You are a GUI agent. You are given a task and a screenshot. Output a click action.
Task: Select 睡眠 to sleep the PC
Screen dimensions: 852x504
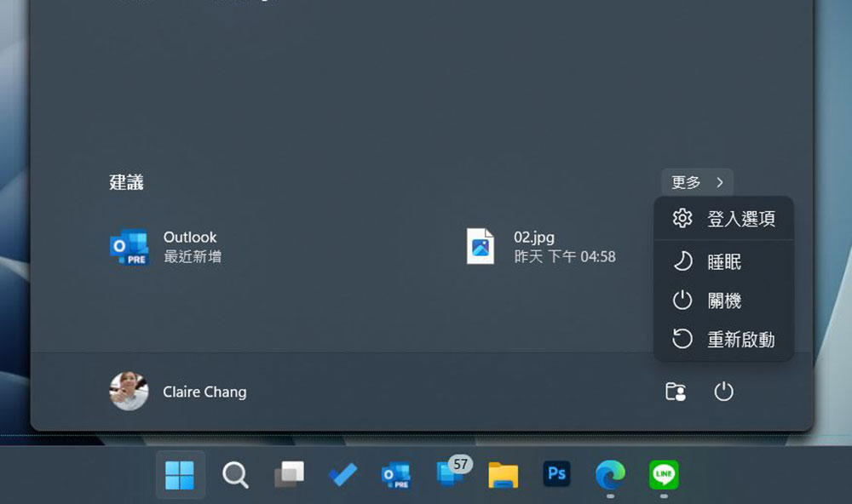[x=723, y=261]
